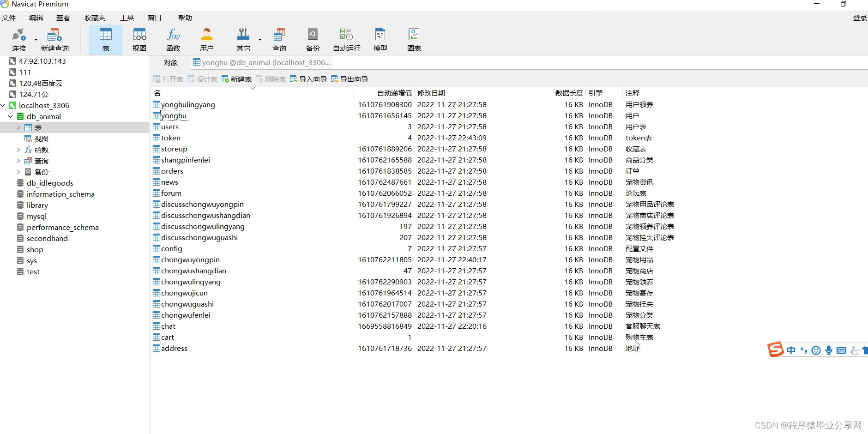Click the 删除表 (Delete Table) button
868x434 pixels.
271,79
